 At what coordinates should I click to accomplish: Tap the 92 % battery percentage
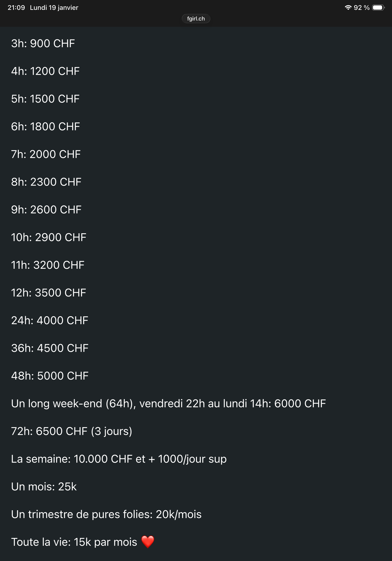click(361, 8)
